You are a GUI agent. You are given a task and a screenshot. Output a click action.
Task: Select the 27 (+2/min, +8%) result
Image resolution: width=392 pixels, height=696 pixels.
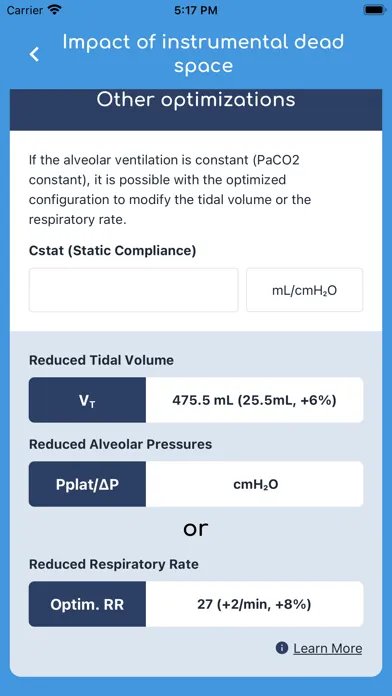point(254,604)
